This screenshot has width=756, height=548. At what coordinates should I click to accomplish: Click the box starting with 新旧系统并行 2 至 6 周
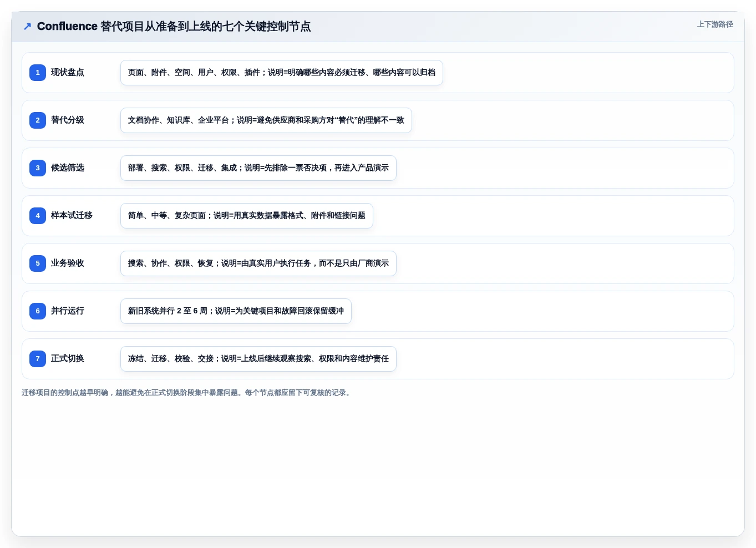[236, 311]
